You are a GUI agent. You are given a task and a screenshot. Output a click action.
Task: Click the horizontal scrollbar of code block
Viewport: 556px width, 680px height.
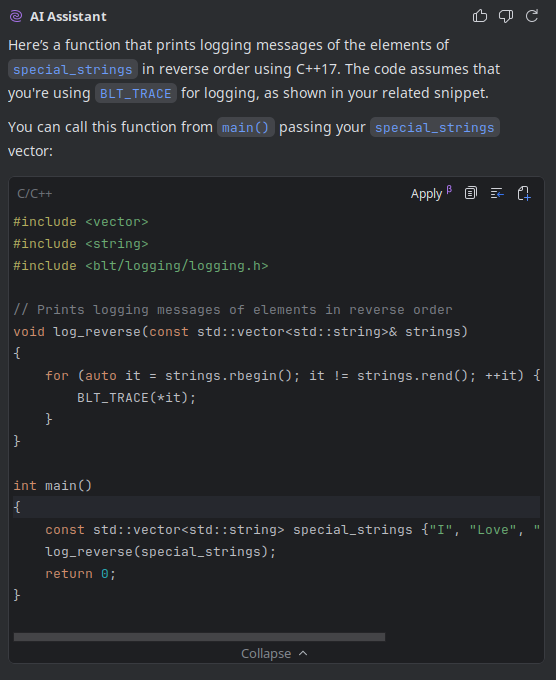[200, 637]
